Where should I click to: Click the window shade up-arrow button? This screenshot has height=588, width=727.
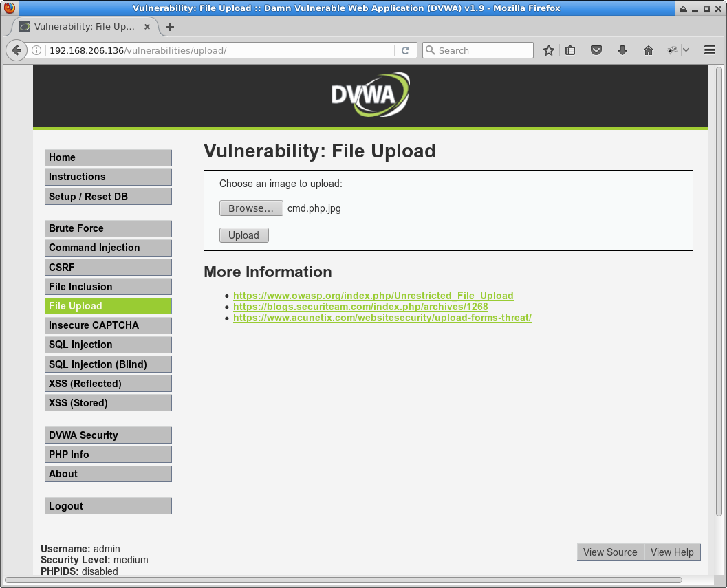(683, 8)
